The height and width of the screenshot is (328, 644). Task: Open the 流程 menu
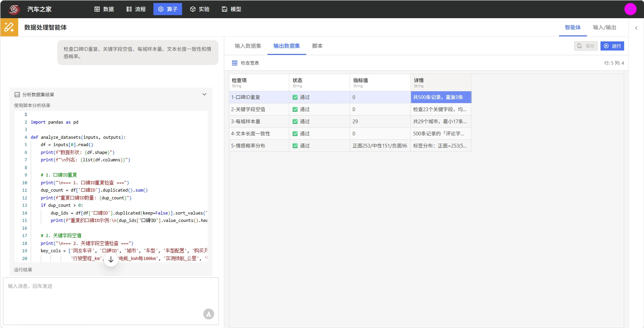coord(136,9)
